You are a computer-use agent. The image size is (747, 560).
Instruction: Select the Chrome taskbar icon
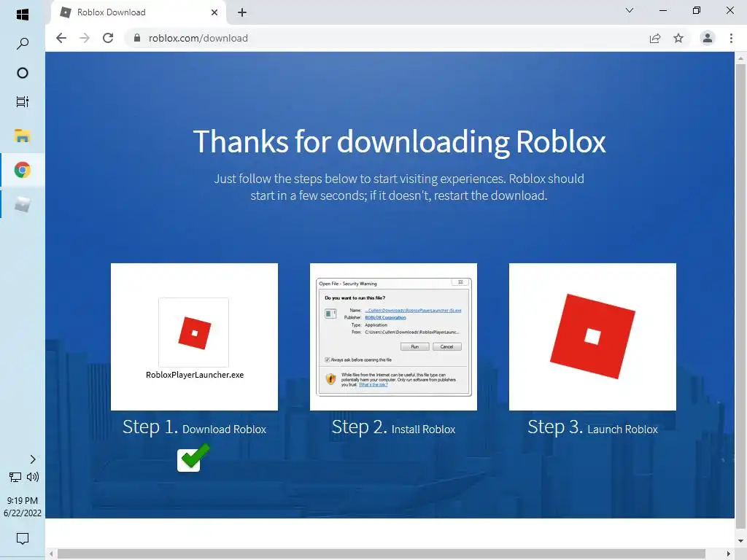tap(23, 170)
